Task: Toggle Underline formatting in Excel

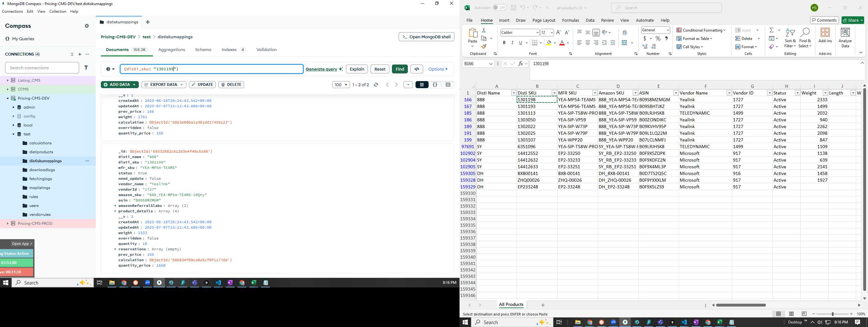Action: click(520, 43)
